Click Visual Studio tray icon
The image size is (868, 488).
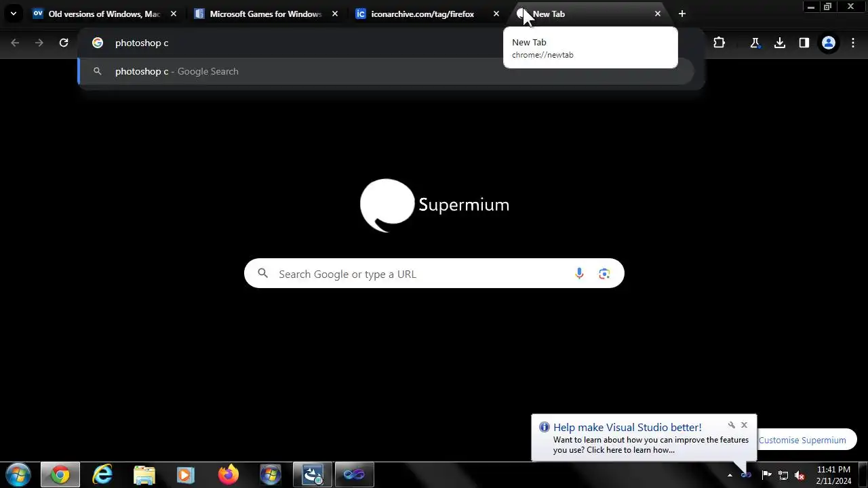click(746, 475)
